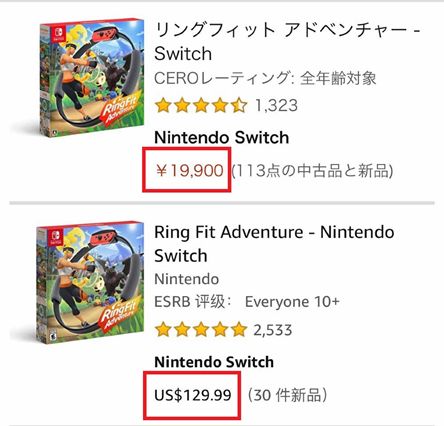Click the Nintendo Switch platform label above US$129.99
This screenshot has width=444, height=426.
(x=214, y=362)
